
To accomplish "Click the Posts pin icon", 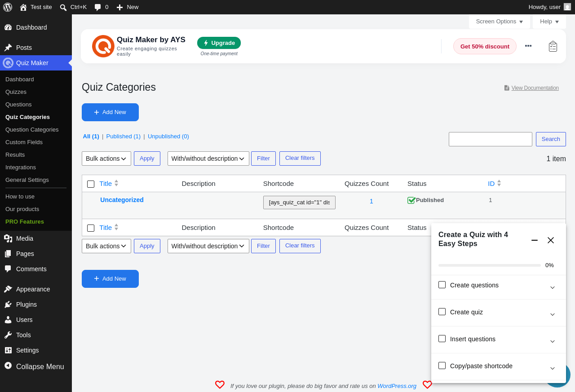I will 8,48.
